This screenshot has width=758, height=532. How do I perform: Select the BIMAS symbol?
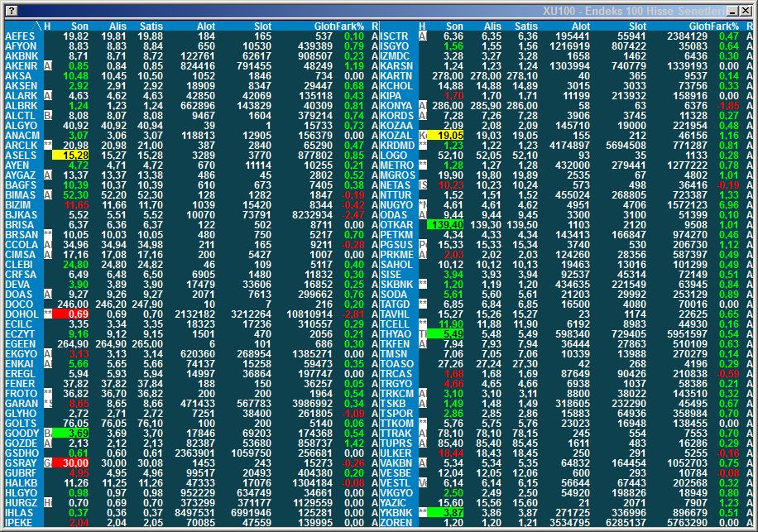pyautogui.click(x=21, y=194)
